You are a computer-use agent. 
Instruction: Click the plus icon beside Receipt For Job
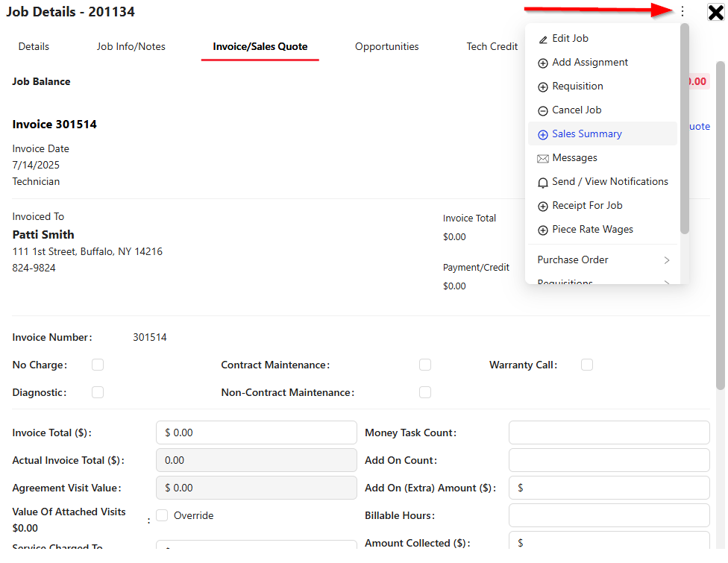(x=543, y=207)
